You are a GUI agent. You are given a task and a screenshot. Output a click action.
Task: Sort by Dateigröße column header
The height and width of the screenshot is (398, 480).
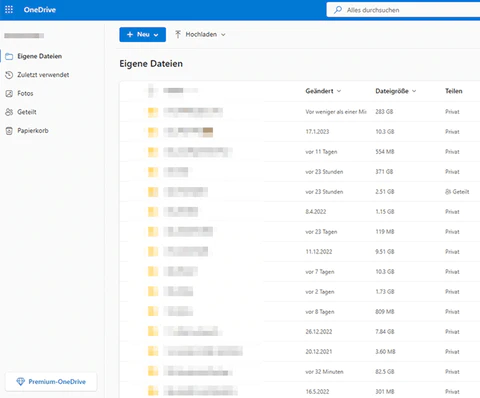pos(395,91)
